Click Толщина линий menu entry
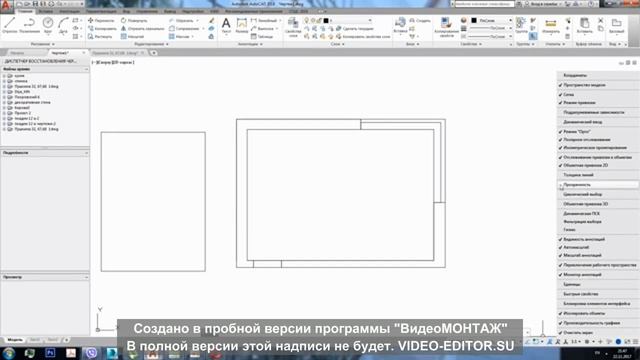Image resolution: width=640 pixels, height=360 pixels. 578,175
